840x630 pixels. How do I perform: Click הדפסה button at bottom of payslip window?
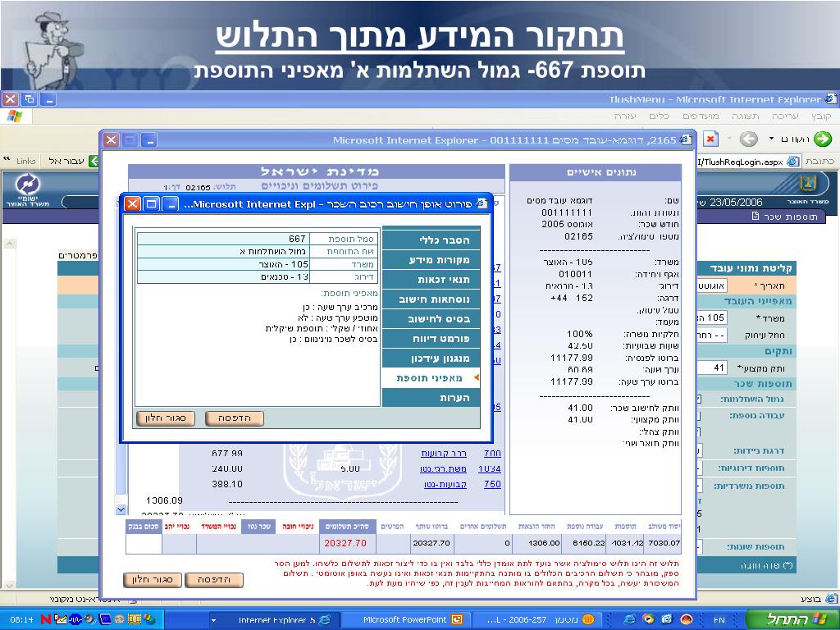pos(214,580)
